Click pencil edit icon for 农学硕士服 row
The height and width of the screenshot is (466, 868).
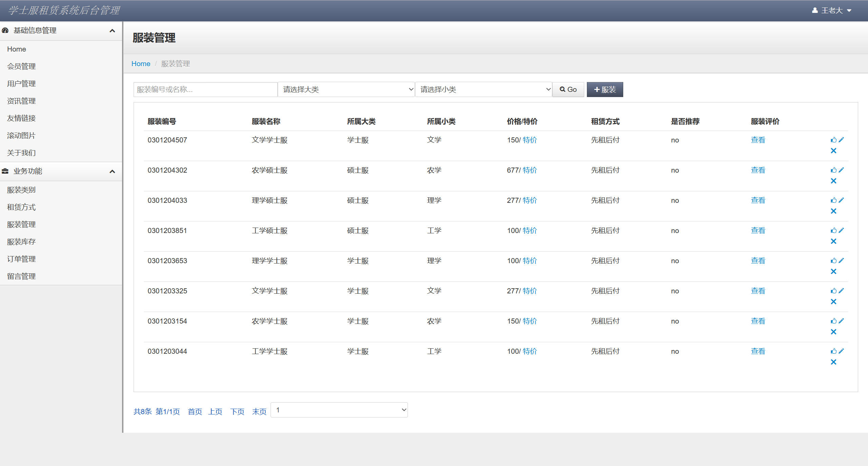coord(841,170)
